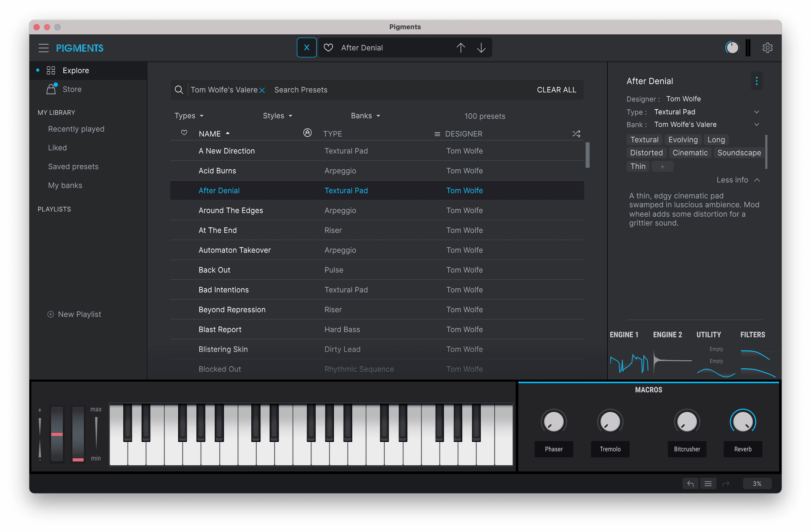The height and width of the screenshot is (532, 811).
Task: Toggle Arturia featured presets icon
Action: point(307,133)
